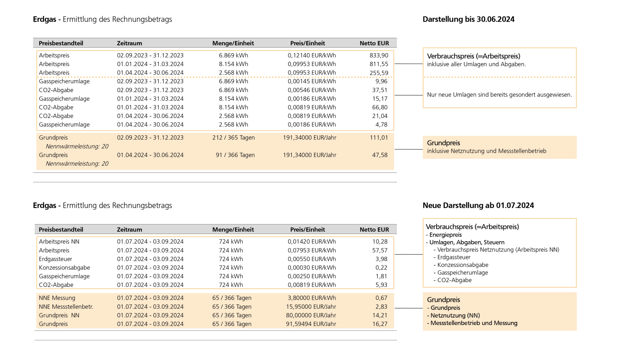
Task: Click the 'Netznutzung (NN)' bullet in the lower Grundpreis box
Action: click(x=455, y=316)
